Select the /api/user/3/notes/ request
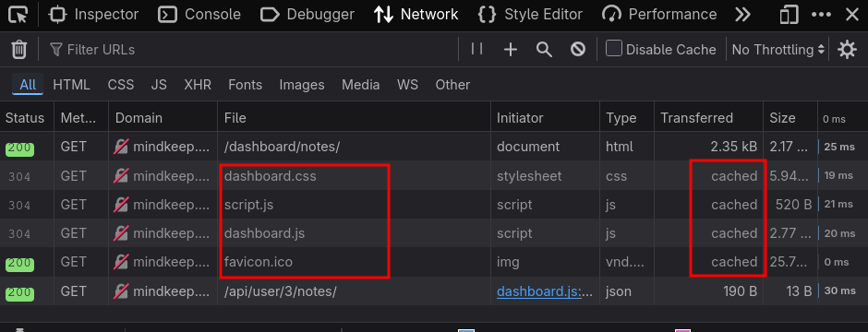Screen dimensions: 868x332 [434, 290]
